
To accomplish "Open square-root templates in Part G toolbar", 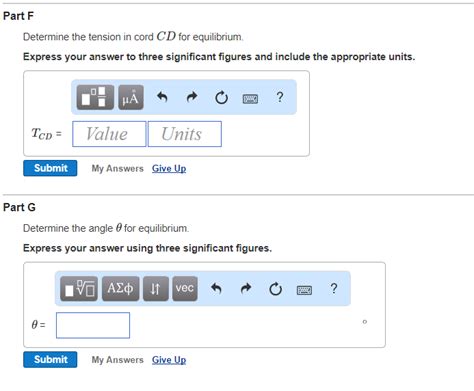I will coord(79,289).
